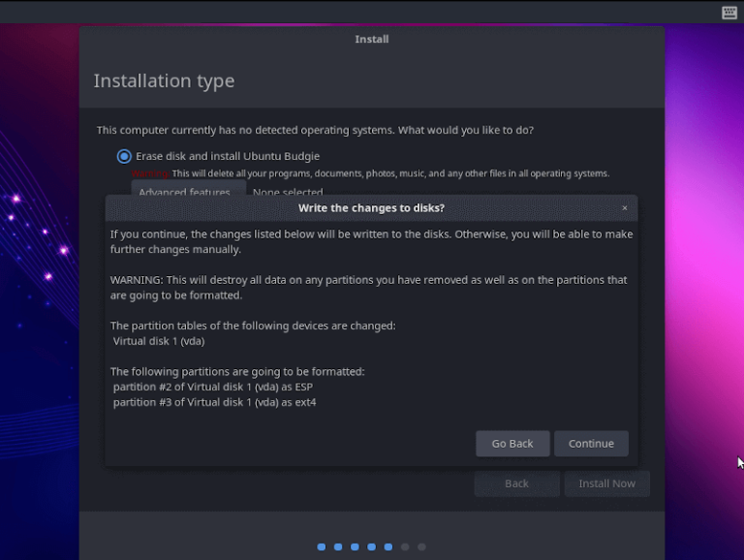Click the "None selected" label
Screen dimensions: 744x560
click(288, 191)
